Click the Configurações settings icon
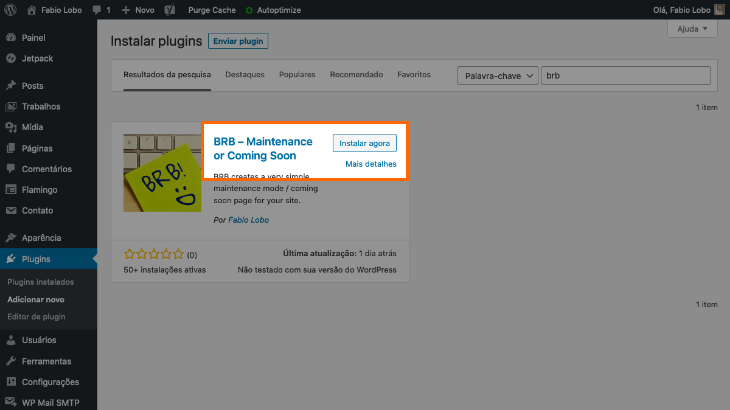This screenshot has width=730, height=410. (11, 382)
